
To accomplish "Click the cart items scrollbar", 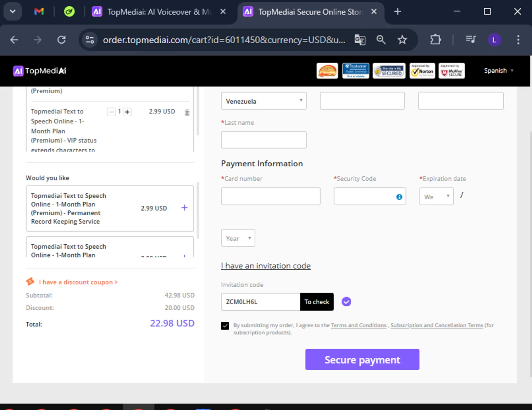I will (198, 111).
